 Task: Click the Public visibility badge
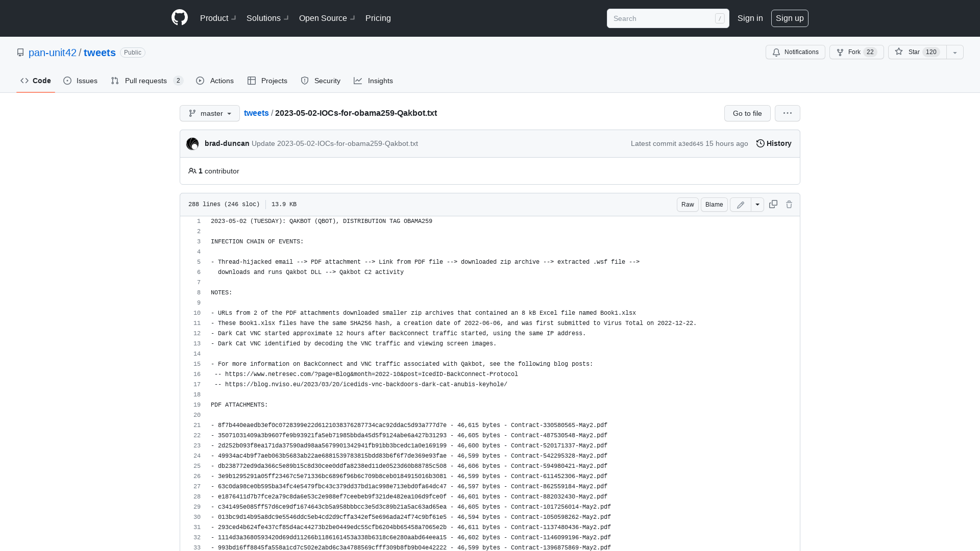(x=133, y=53)
